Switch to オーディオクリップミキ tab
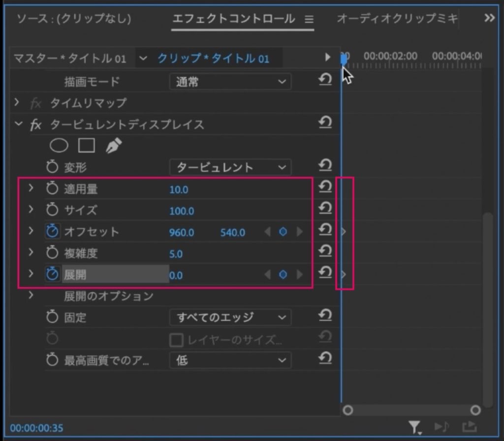The height and width of the screenshot is (441, 504). click(397, 19)
